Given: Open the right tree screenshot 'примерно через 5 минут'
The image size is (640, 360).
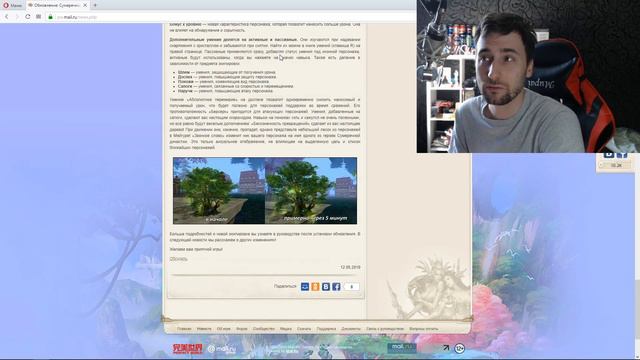Looking at the screenshot, I should coord(311,191).
